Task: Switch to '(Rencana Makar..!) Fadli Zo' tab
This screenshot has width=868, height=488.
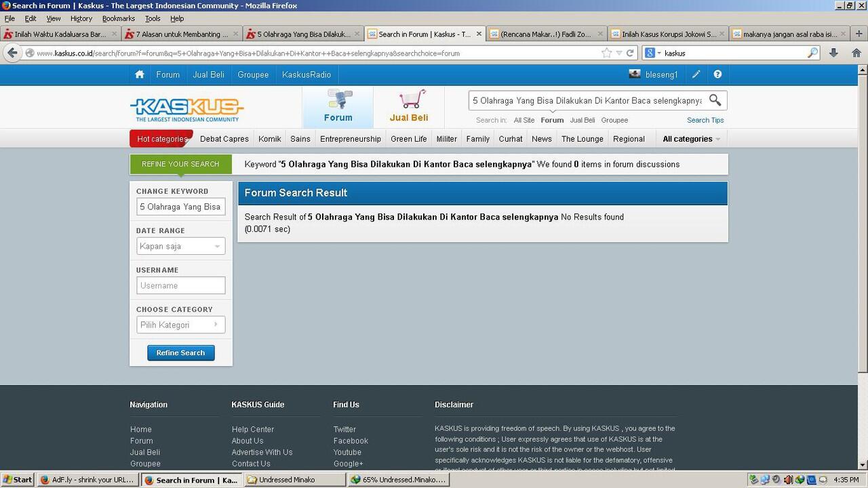Action: 546,33
